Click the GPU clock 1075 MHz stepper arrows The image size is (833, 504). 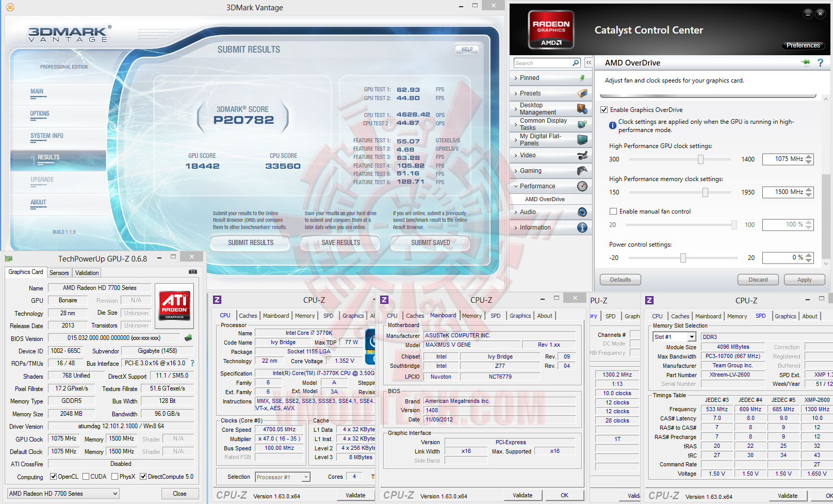tap(809, 159)
